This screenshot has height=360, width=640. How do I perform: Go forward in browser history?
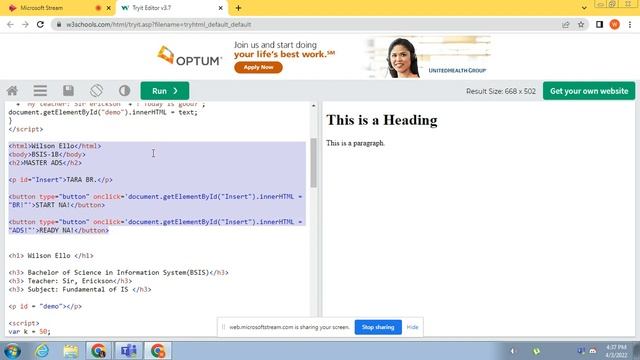pos(25,24)
